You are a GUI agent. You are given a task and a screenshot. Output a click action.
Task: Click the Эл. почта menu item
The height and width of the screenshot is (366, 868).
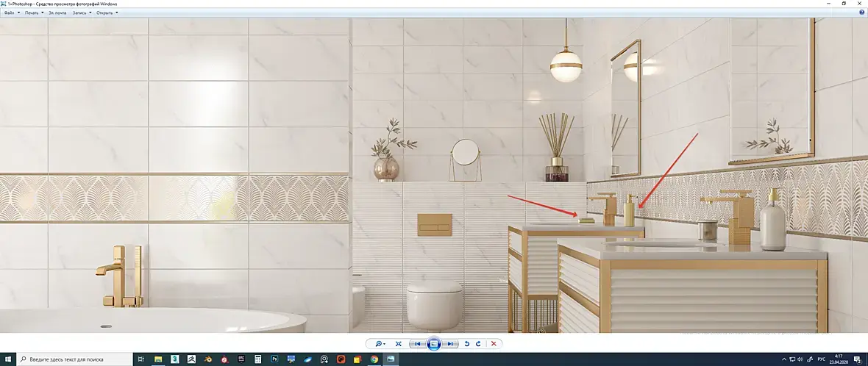(58, 12)
